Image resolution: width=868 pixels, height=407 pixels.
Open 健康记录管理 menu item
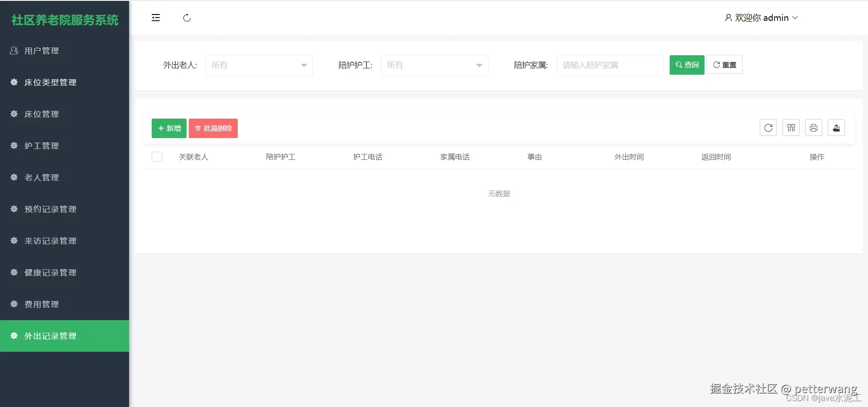pyautogui.click(x=64, y=273)
